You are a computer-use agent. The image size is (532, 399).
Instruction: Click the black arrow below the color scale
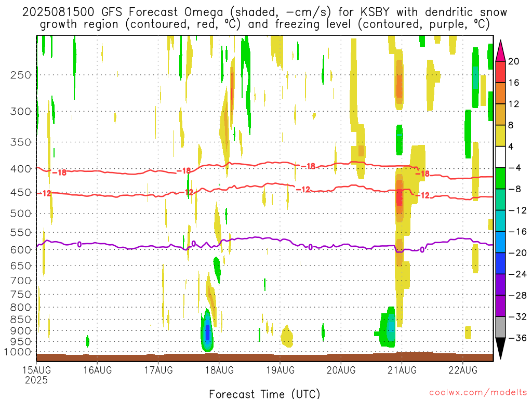point(500,349)
